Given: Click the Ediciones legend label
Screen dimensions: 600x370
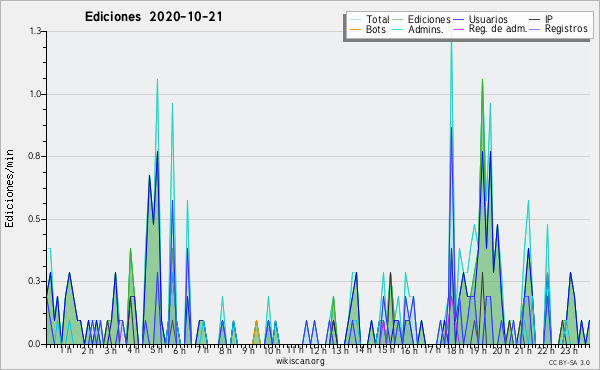Looking at the screenshot, I should point(429,19).
